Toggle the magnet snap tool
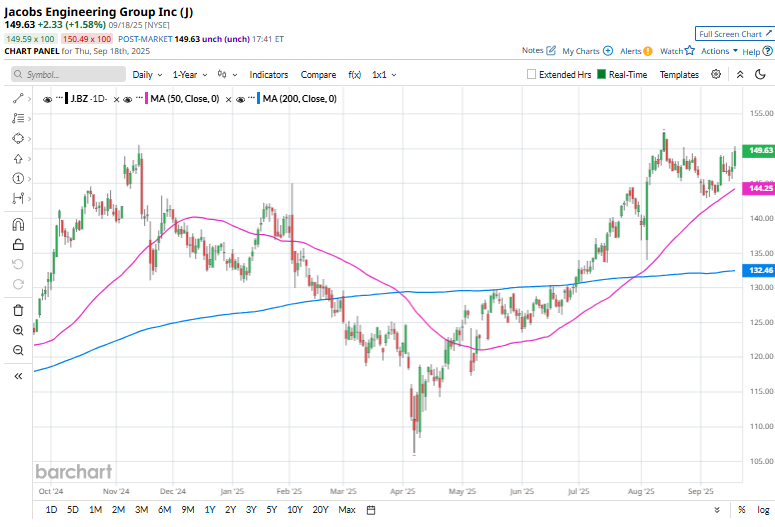 click(x=18, y=225)
